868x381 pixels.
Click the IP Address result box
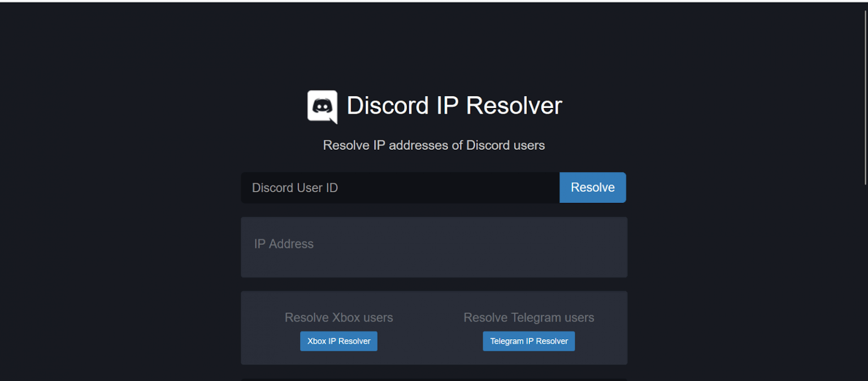(x=433, y=260)
